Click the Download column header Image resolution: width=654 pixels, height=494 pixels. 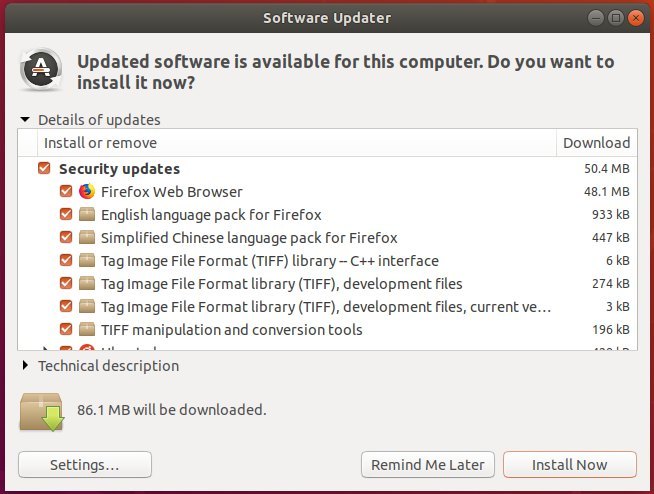point(596,143)
